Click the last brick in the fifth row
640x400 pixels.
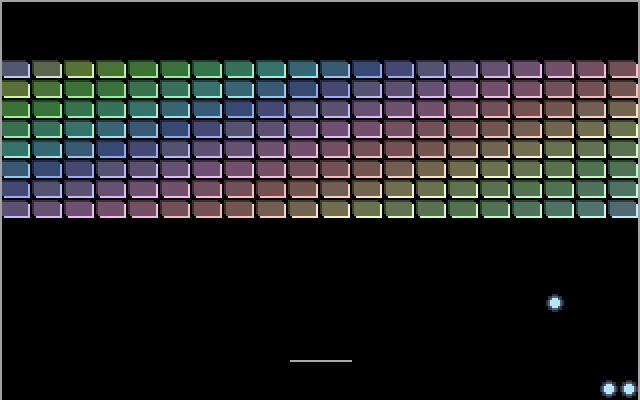[x=623, y=149]
